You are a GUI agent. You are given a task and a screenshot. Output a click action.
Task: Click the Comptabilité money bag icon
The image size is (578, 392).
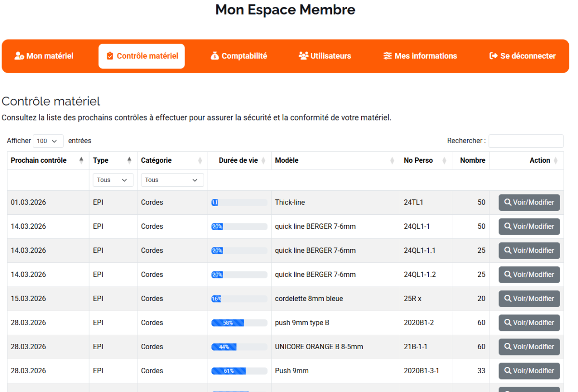pos(215,56)
